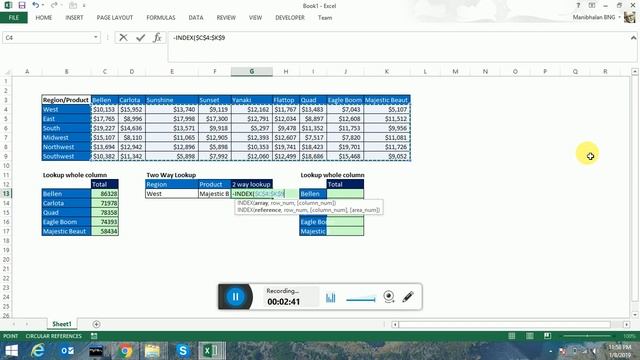Viewport: 640px width, 360px height.
Task: Expand user account Manibhalan BNG dropdown
Action: pos(620,18)
